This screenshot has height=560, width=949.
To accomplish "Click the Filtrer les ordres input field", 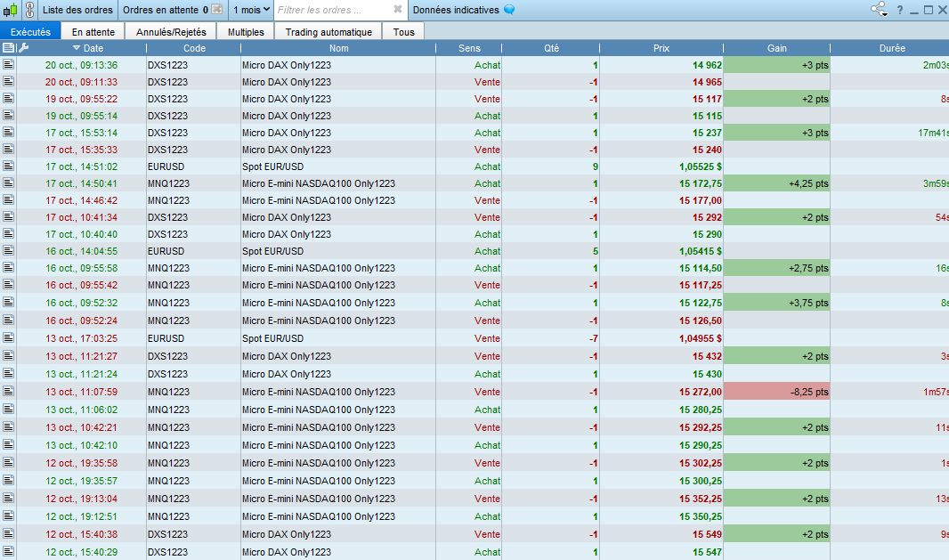I will 331,10.
